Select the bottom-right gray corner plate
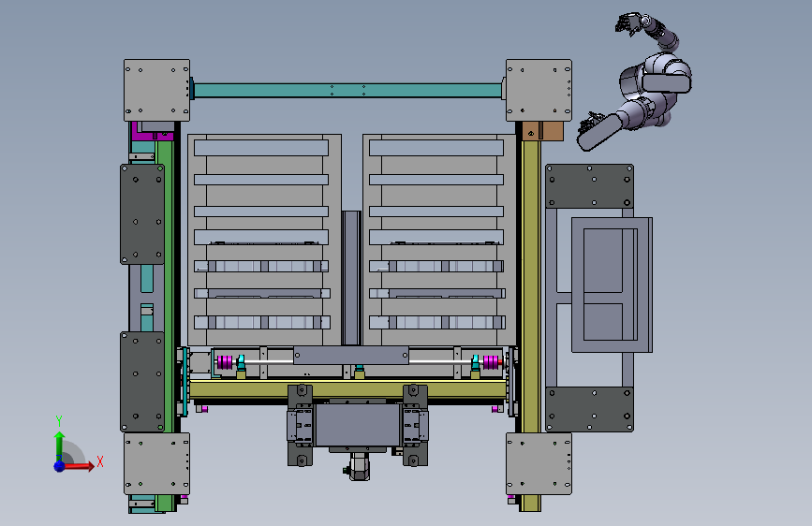Screen dimensions: 812x526 click(539, 464)
